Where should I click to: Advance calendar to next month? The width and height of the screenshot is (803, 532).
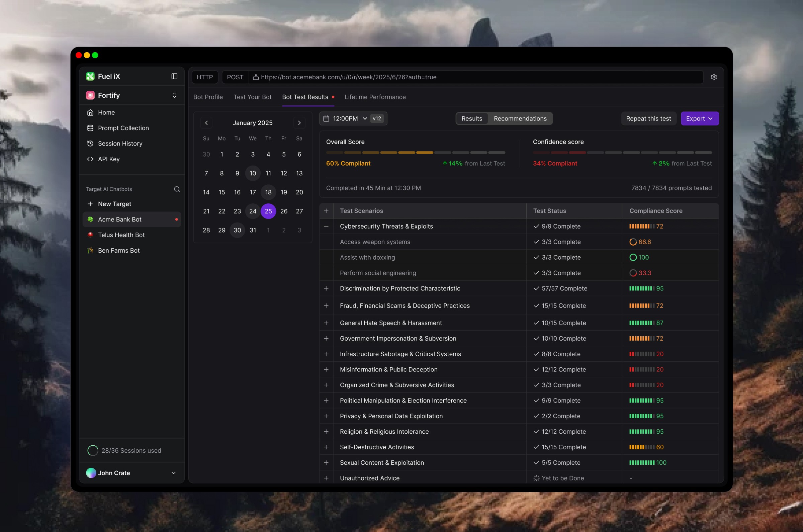[x=299, y=123]
